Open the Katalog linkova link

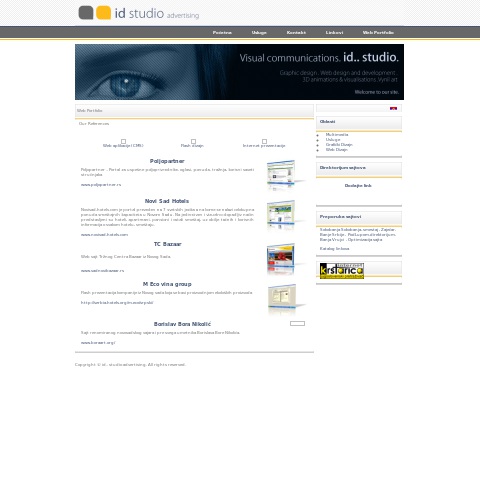pos(334,249)
